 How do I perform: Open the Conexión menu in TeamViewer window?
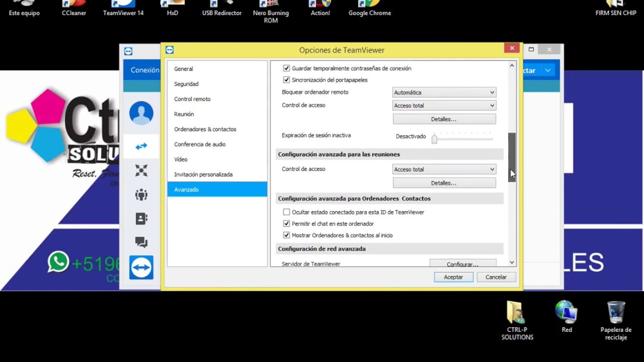(x=145, y=70)
